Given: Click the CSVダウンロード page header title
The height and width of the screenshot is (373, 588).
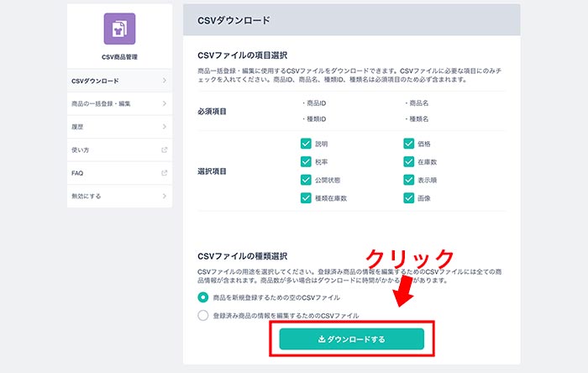Looking at the screenshot, I should click(234, 20).
